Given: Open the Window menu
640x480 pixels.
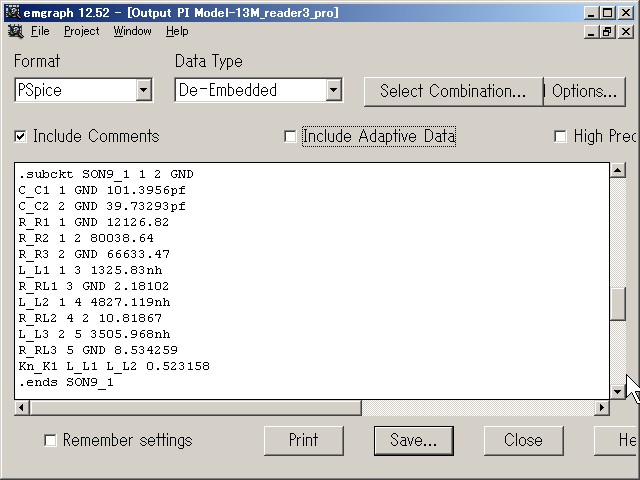Looking at the screenshot, I should pos(132,31).
